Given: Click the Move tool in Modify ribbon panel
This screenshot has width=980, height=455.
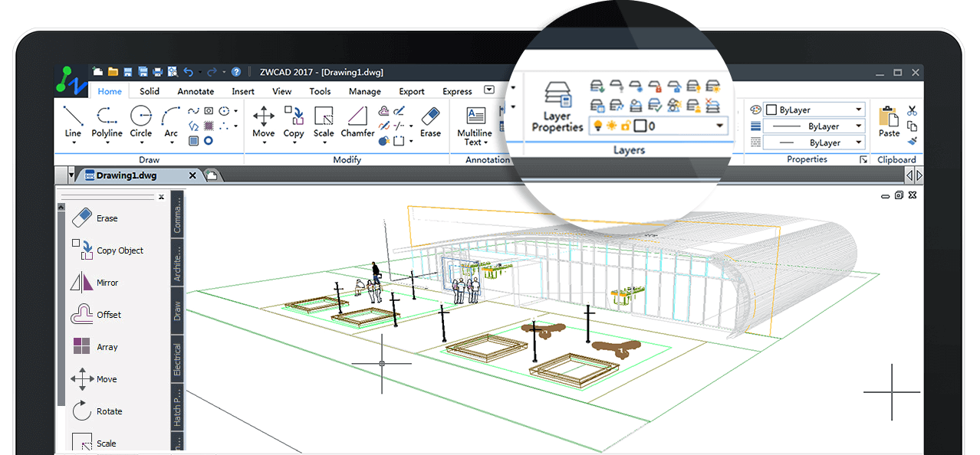Looking at the screenshot, I should click(263, 121).
